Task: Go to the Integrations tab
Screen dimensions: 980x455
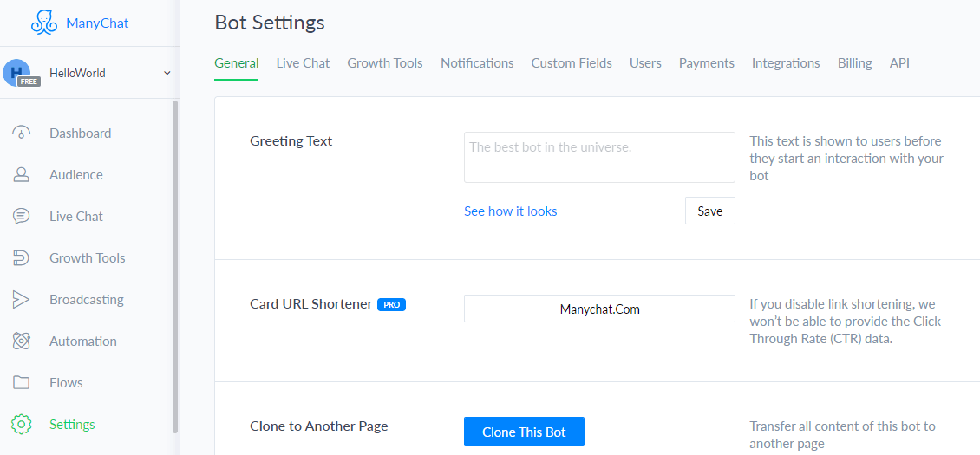Action: (786, 63)
